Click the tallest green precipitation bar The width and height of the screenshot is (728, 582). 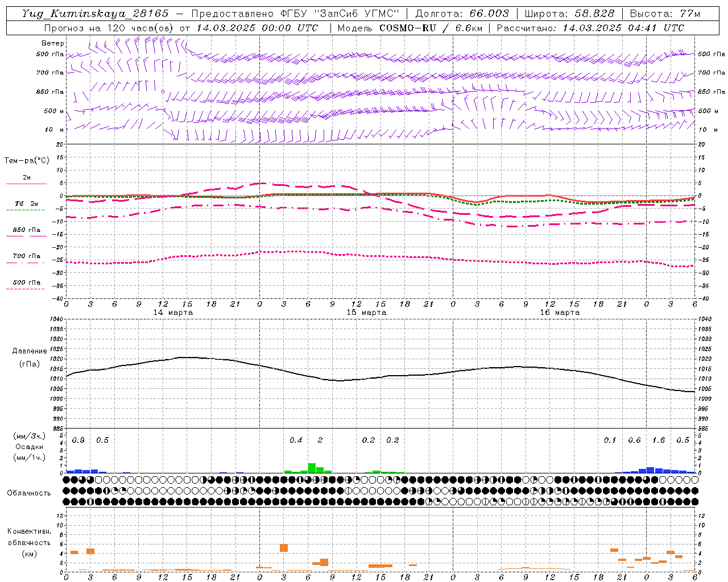[312, 468]
